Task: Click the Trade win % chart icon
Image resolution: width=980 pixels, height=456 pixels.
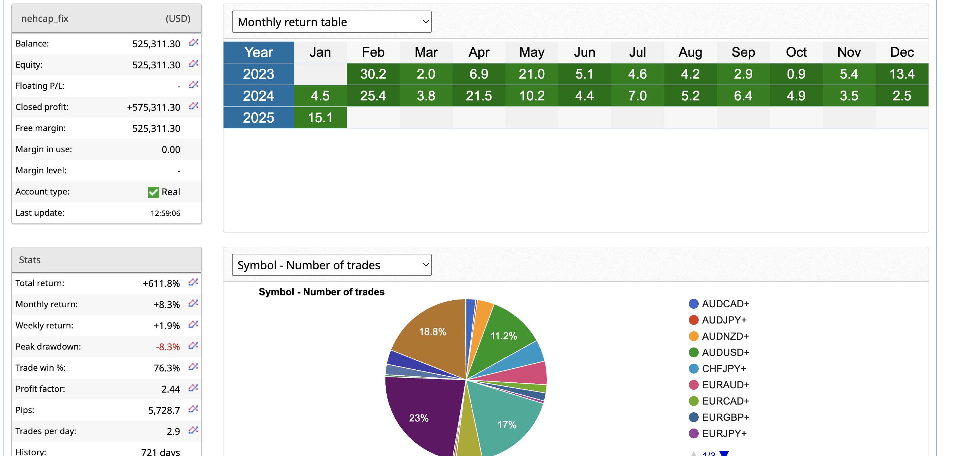Action: click(x=193, y=367)
